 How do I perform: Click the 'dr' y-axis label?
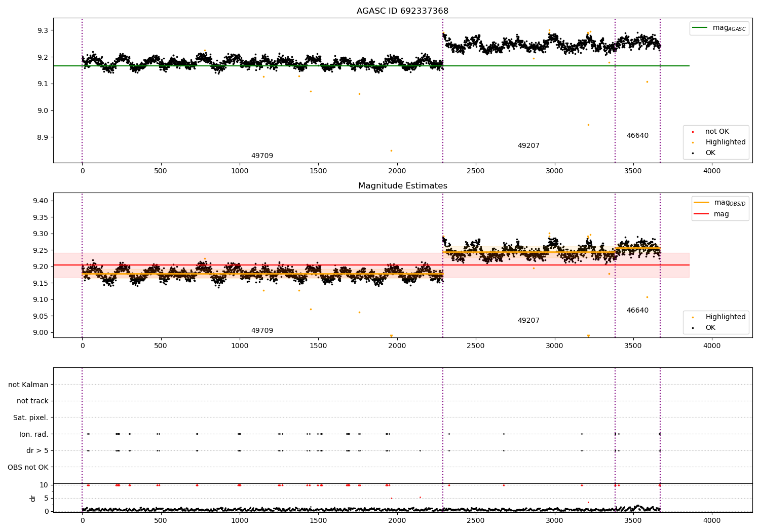tap(33, 498)
